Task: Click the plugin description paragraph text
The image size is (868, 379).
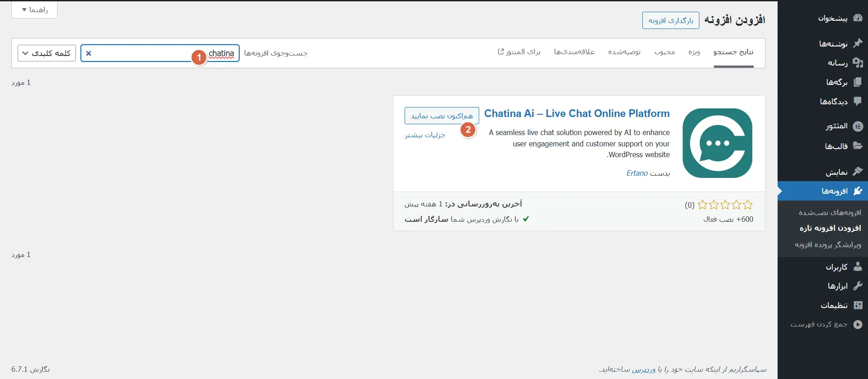Action: pos(579,144)
